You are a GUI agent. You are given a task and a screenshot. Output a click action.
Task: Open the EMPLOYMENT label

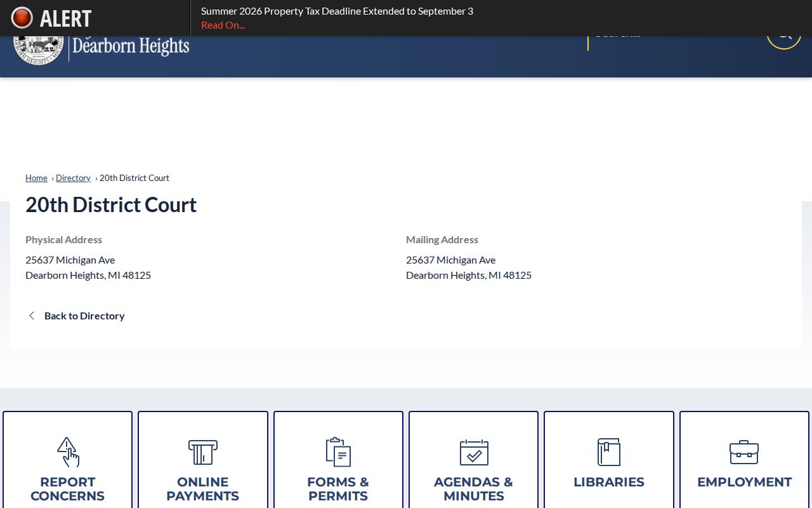pos(744,482)
